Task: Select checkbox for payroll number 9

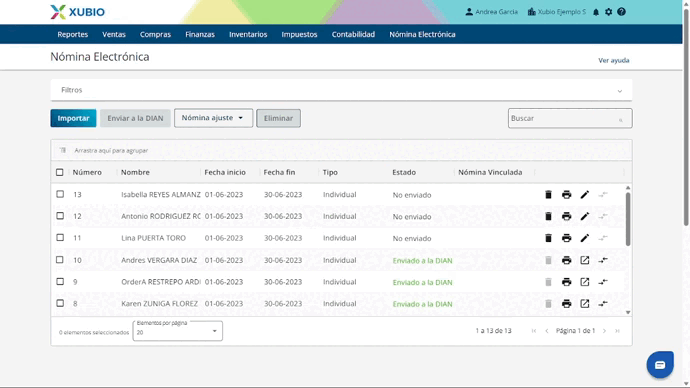Action: (x=60, y=281)
